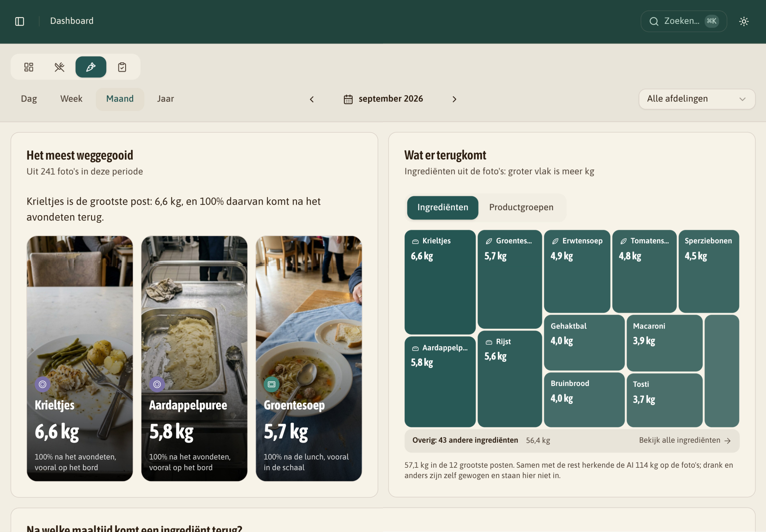The image size is (766, 532).
Task: Click the Overig: 43 andere ingrediënten text
Action: pyautogui.click(x=465, y=440)
